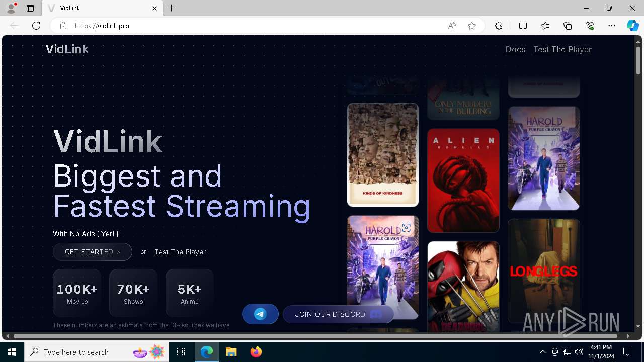The width and height of the screenshot is (644, 362).
Task: Click Deadpool poster
Action: point(463,287)
